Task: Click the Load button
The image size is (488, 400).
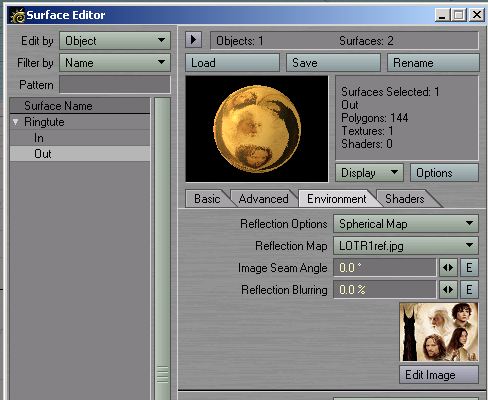Action: coord(232,63)
